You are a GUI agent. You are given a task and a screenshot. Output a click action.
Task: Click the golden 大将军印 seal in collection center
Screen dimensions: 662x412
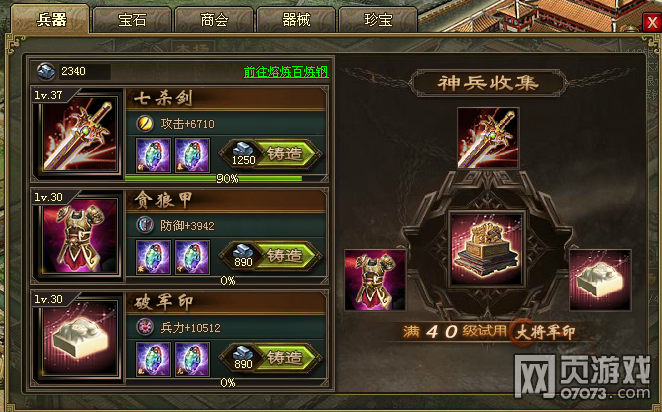coord(487,249)
